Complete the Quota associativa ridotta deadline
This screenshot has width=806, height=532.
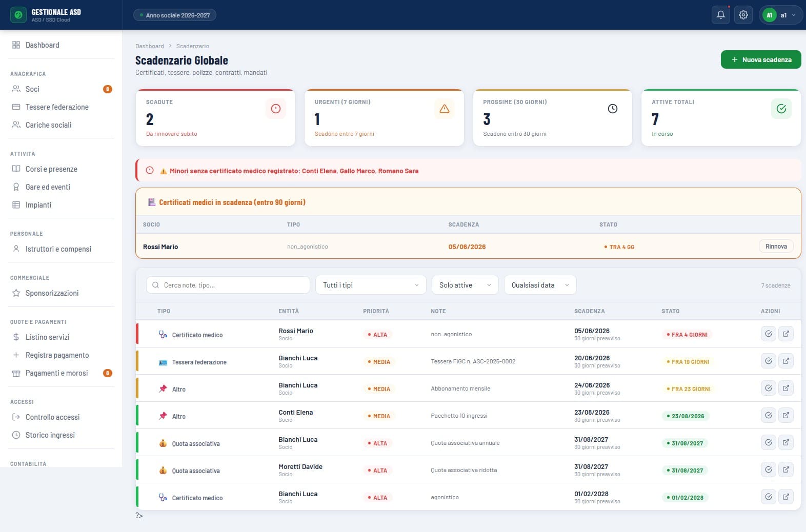pos(769,469)
